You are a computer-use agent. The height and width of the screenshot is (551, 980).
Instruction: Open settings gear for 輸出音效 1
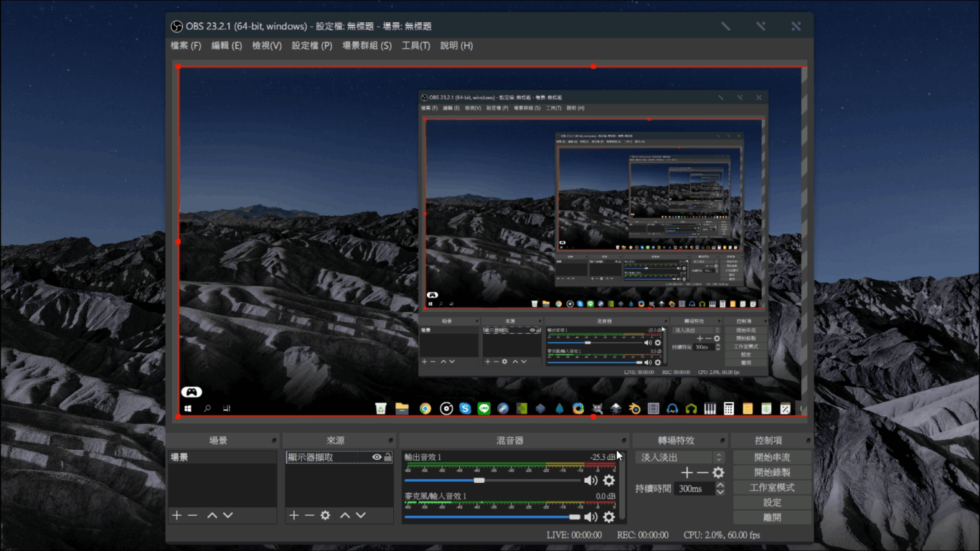(609, 481)
